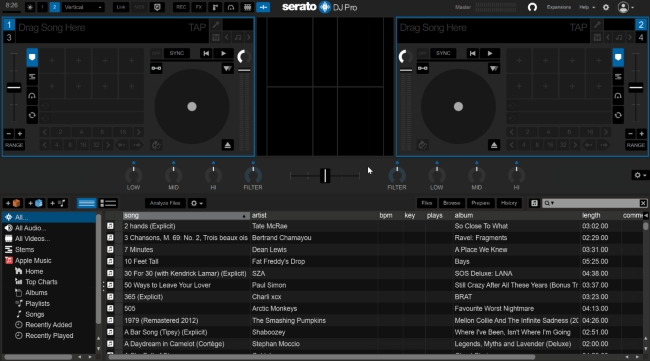
Task: Click left deck edit grid pencil icon
Action: tap(216, 25)
